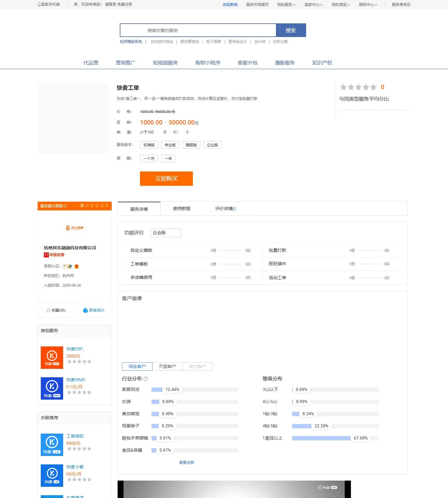Expand the 卖家中心 dropdown

pyautogui.click(x=314, y=5)
